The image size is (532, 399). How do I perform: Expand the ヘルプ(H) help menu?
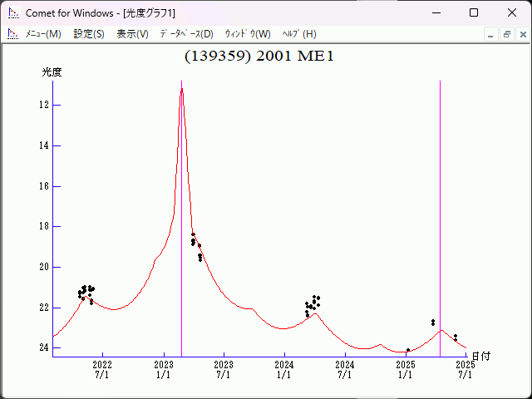[299, 34]
